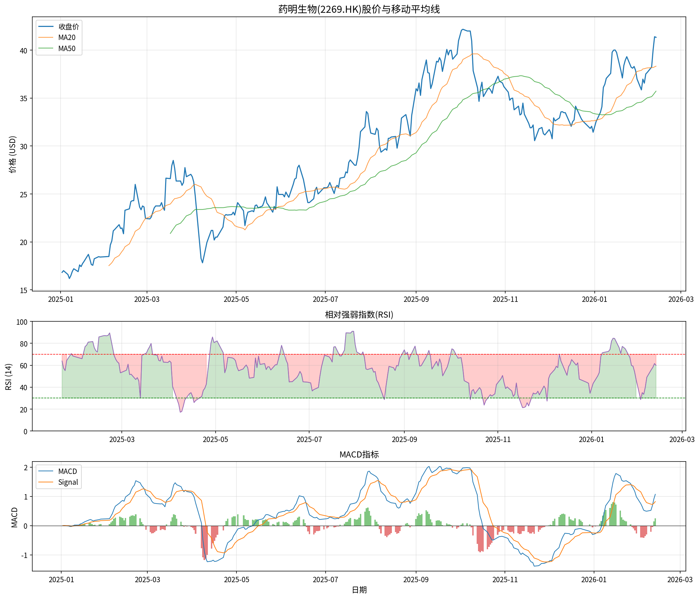700x599 pixels.
Task: Click the 价格 (USD) y-axis label
Action: (12, 155)
